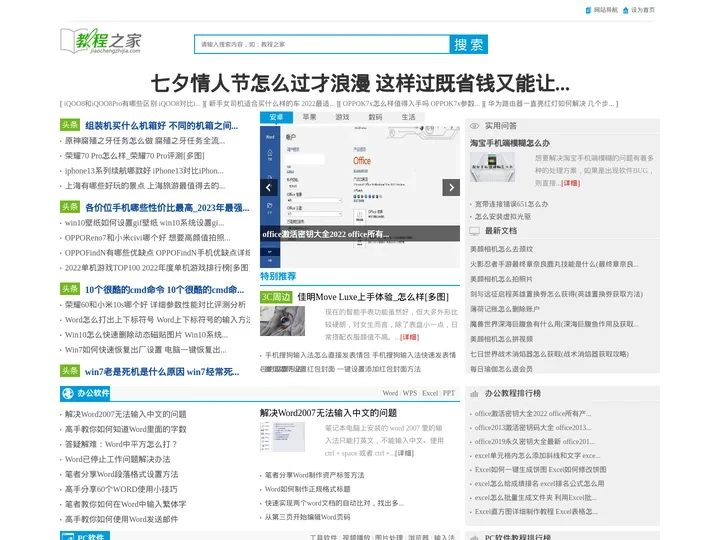Open 佳明Move Luxe上手体验 article title
The width and height of the screenshot is (720, 540).
(x=373, y=297)
